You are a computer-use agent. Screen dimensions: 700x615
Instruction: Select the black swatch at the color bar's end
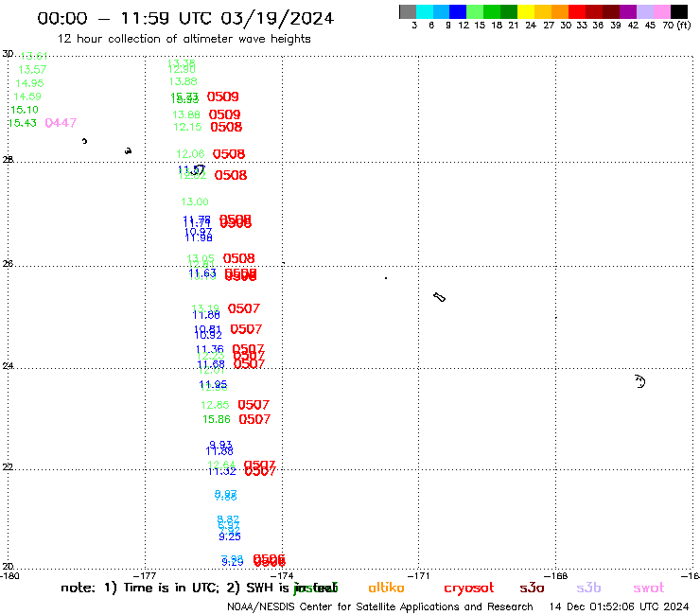click(679, 11)
